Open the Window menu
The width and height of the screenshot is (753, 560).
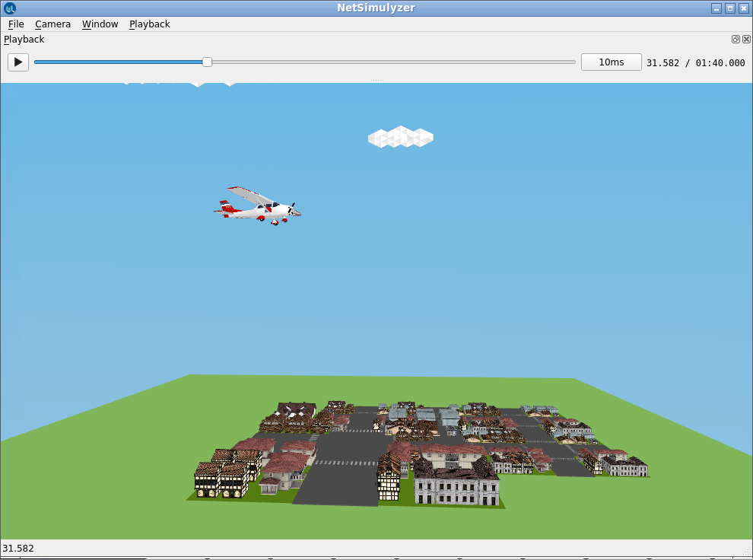(x=100, y=24)
